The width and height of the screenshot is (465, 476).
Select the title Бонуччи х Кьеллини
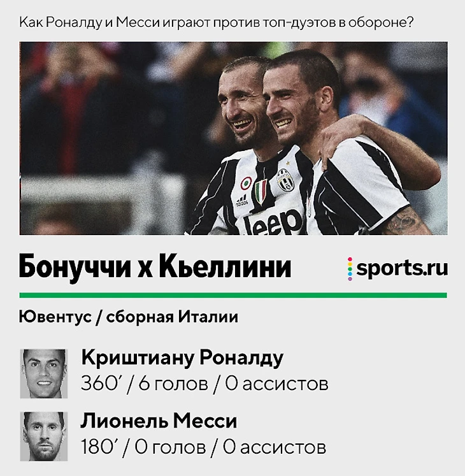(155, 267)
